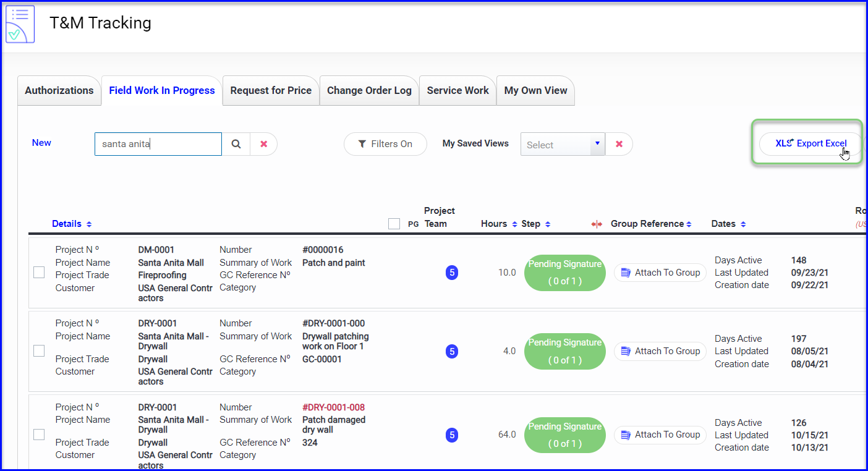Click the New link
868x471 pixels.
point(41,143)
